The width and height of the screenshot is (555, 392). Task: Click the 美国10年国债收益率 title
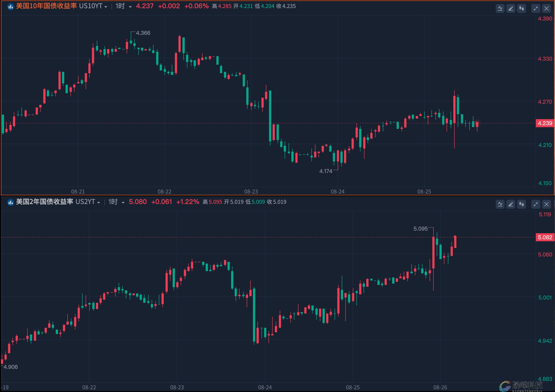point(46,6)
